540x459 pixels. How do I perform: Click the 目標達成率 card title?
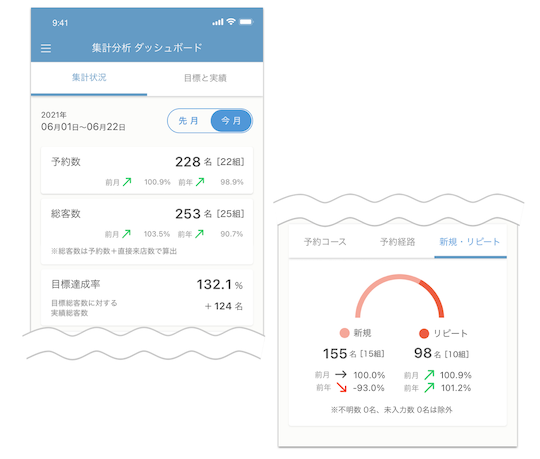coord(76,284)
